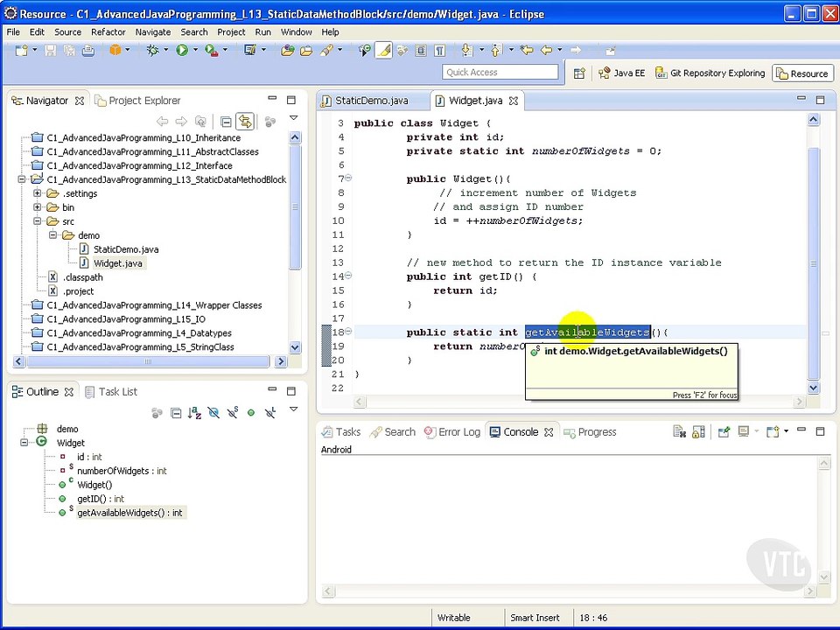Screen dimensions: 840x630
Task: Open the Navigator view menu triangle
Action: click(294, 118)
